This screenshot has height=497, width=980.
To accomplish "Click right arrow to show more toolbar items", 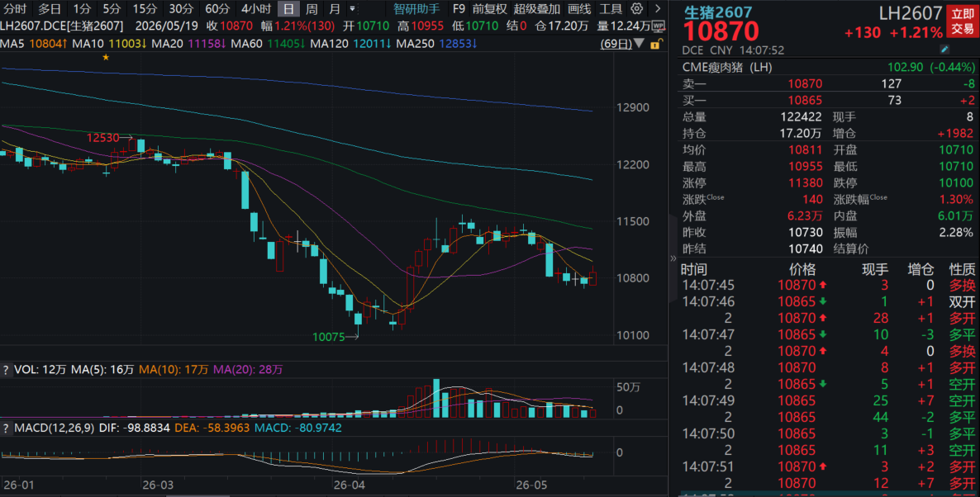I will 658,9.
